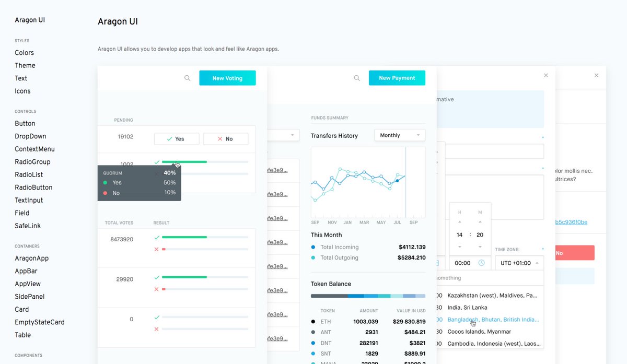
Task: Click the Total Incoming legend dot
Action: 313,247
